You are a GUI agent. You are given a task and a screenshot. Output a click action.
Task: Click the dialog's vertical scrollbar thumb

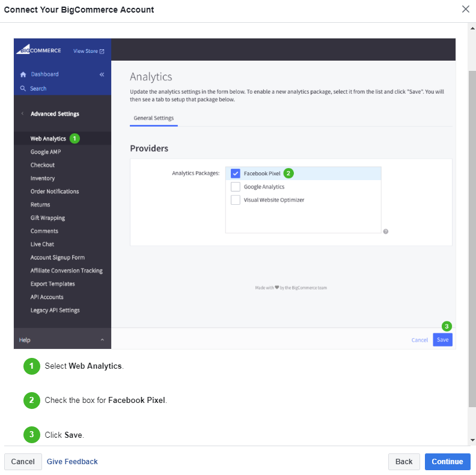[x=472, y=239]
